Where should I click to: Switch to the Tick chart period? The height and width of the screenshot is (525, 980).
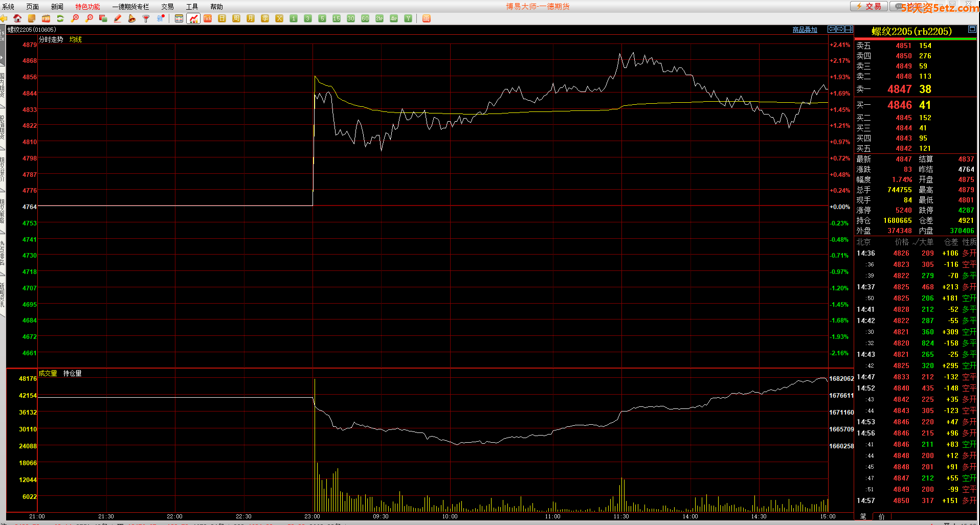(208, 18)
